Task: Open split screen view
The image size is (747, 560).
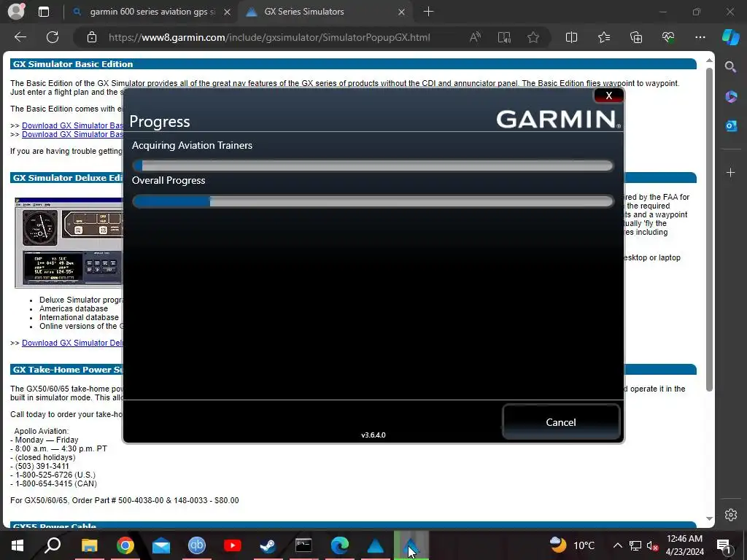Action: (571, 37)
